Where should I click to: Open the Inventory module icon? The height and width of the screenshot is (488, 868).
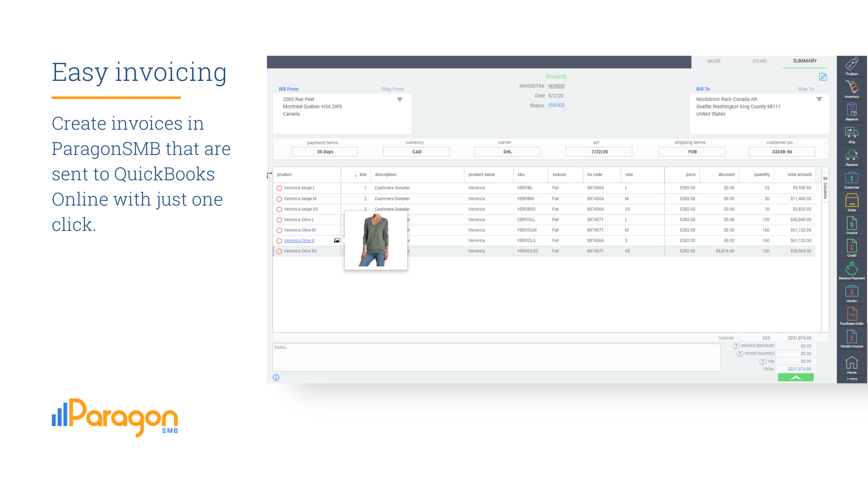[852, 89]
